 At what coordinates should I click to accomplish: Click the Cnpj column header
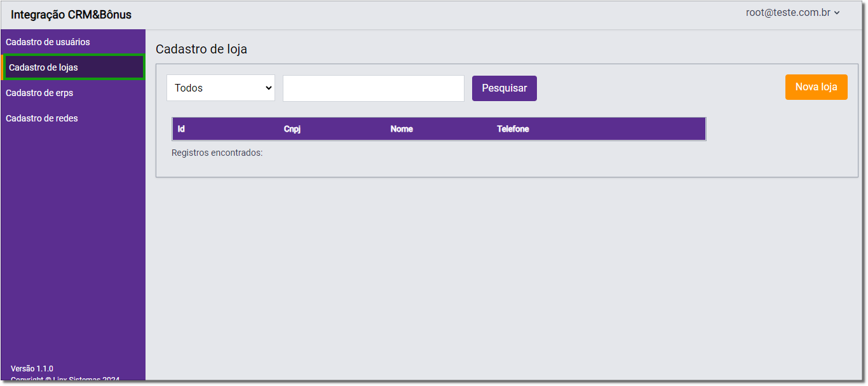point(292,129)
